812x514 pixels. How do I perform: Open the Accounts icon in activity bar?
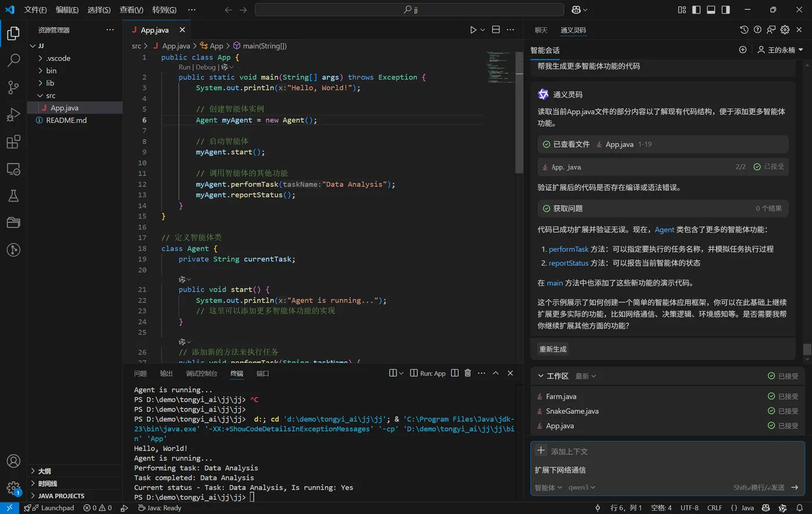(13, 461)
